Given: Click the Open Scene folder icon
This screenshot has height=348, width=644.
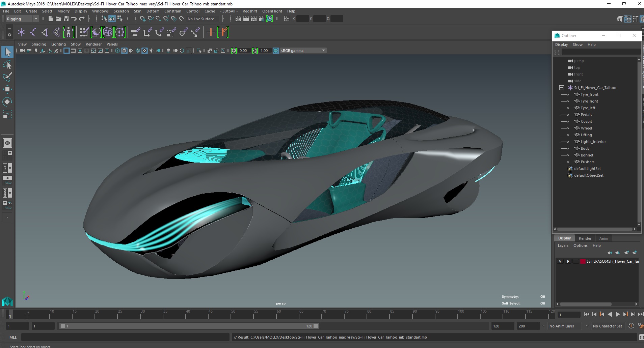Looking at the screenshot, I should (x=58, y=19).
